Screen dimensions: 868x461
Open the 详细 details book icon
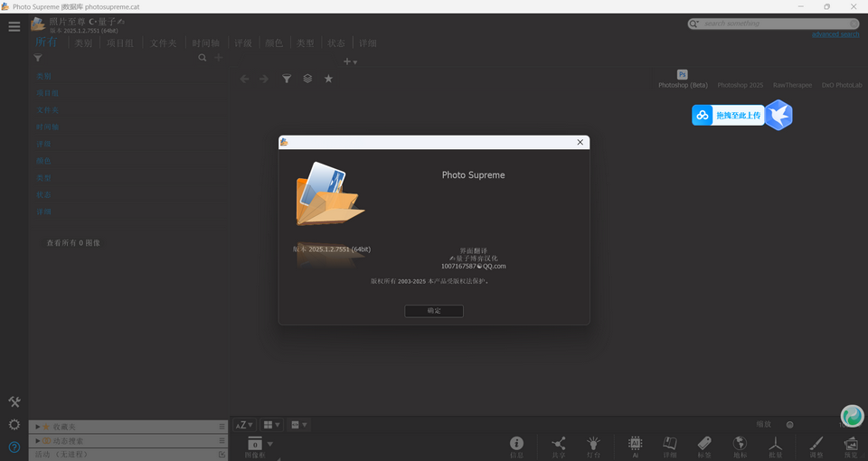670,446
